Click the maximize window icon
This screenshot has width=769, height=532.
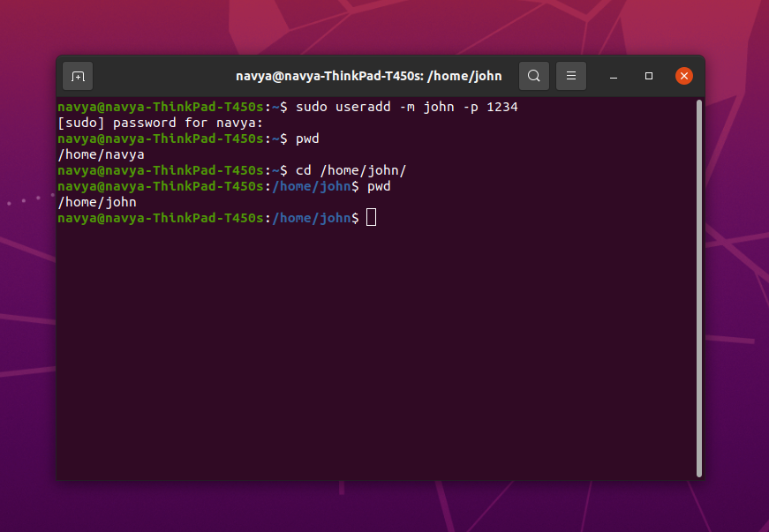649,77
